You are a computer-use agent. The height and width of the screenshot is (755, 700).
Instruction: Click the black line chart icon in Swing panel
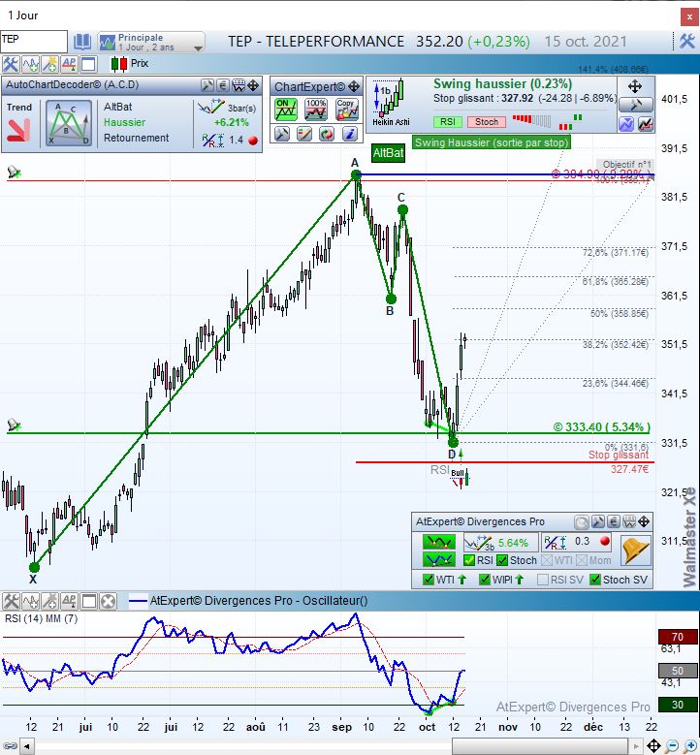point(646,124)
